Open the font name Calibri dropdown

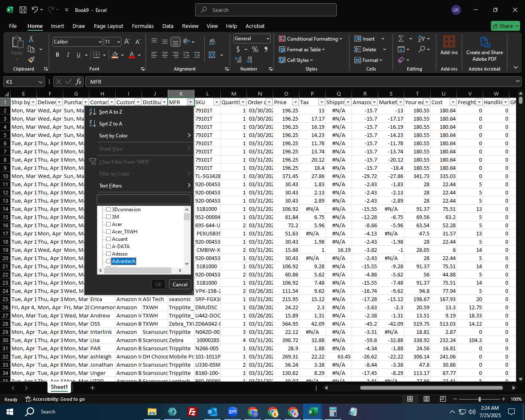click(100, 42)
